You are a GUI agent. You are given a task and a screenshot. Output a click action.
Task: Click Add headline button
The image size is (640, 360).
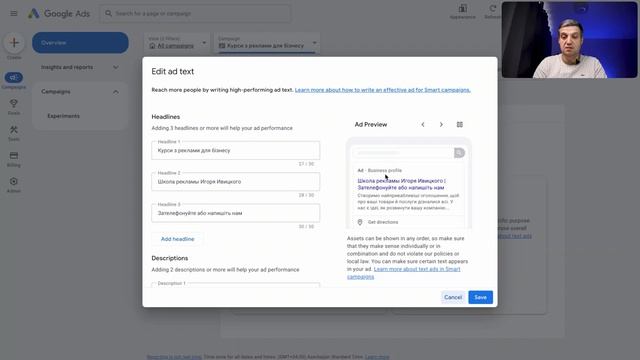pos(178,239)
